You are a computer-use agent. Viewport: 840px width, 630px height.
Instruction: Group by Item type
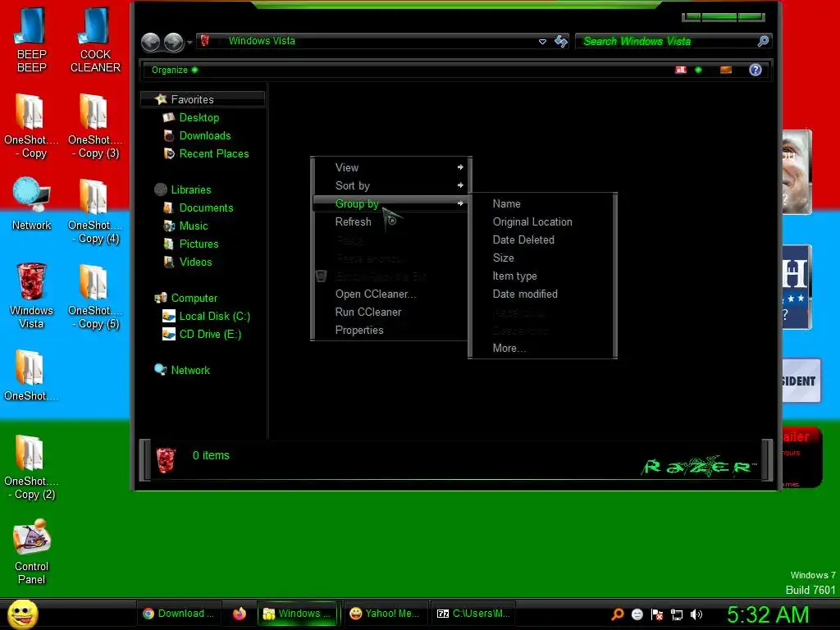click(x=542, y=276)
